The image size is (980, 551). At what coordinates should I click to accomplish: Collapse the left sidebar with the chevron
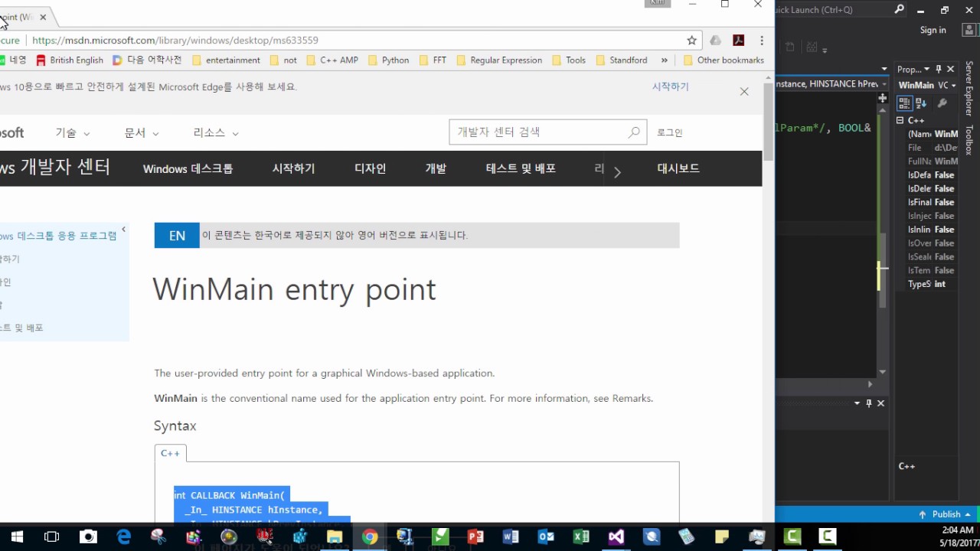[x=123, y=229]
